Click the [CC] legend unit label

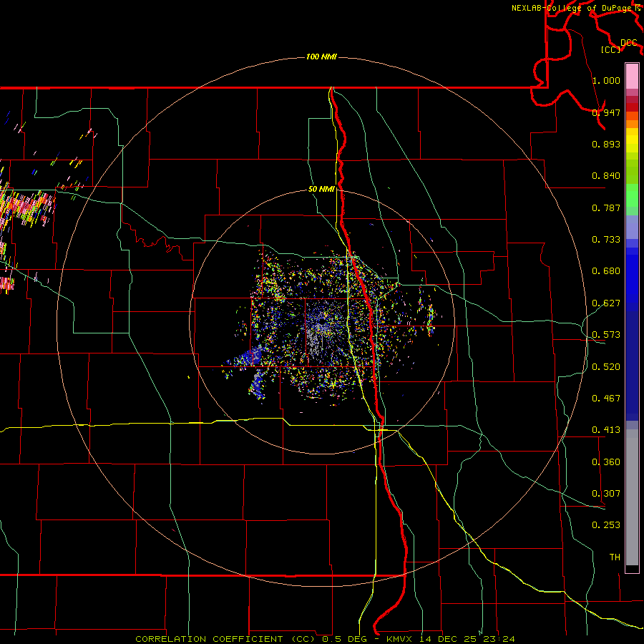coord(611,49)
